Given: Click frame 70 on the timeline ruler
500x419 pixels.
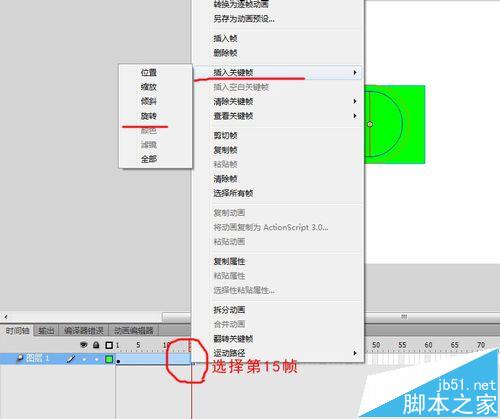Looking at the screenshot, I should click(x=481, y=345).
